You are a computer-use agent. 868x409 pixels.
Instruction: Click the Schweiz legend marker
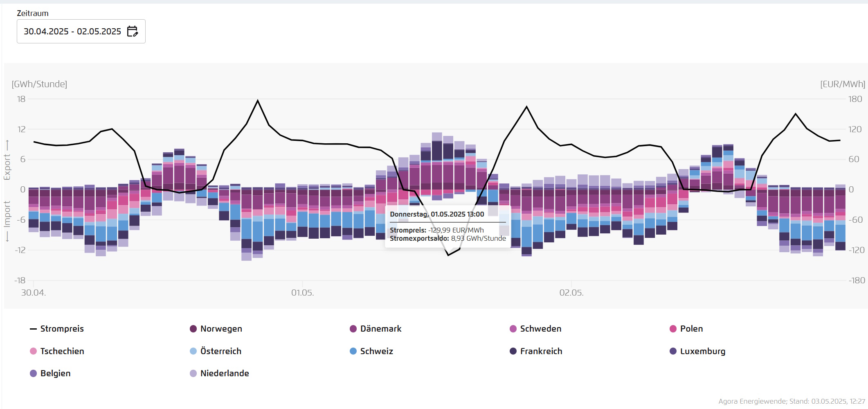[x=353, y=351]
